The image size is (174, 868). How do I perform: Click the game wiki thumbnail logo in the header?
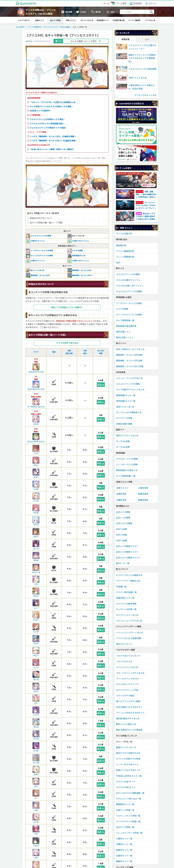point(21,12)
